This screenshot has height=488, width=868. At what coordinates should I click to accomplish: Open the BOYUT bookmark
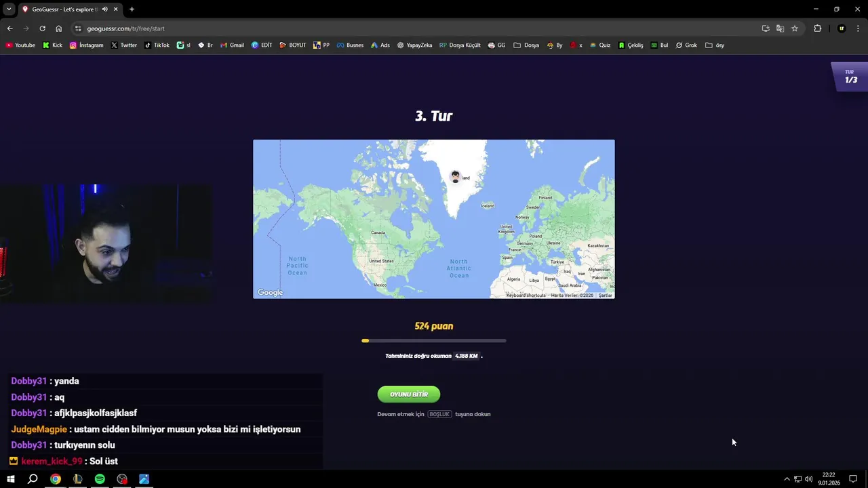[293, 45]
